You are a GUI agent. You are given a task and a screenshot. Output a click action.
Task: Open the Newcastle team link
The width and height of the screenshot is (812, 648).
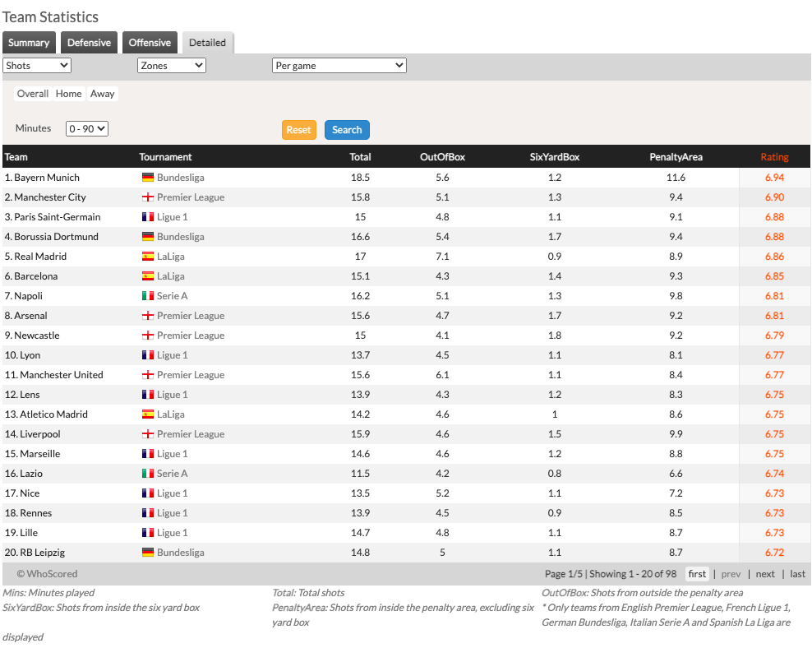37,336
